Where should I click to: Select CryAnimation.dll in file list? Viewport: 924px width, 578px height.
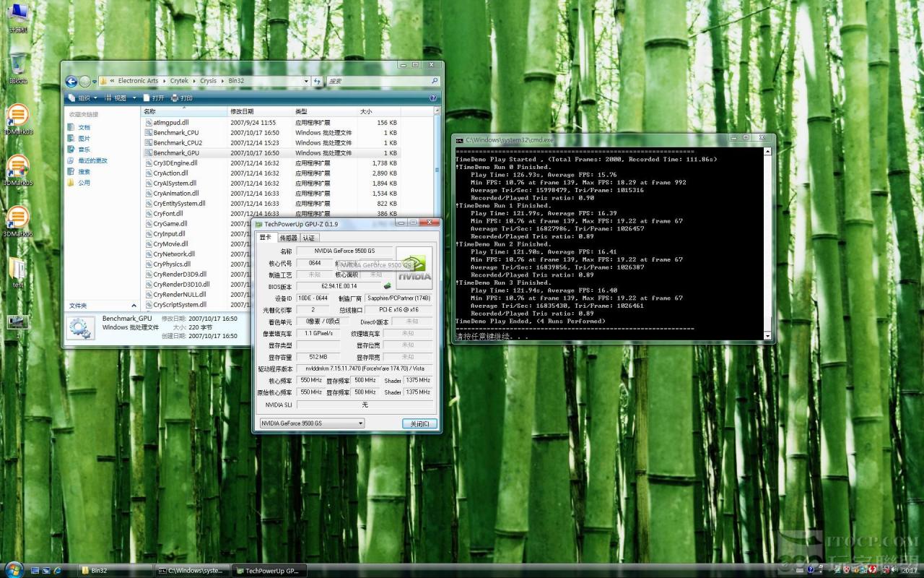(271, 194)
